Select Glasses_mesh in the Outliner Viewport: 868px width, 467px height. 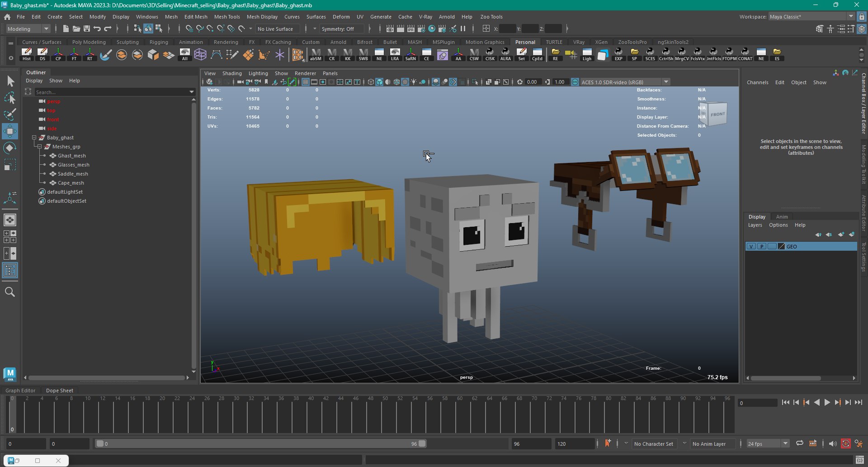click(73, 165)
